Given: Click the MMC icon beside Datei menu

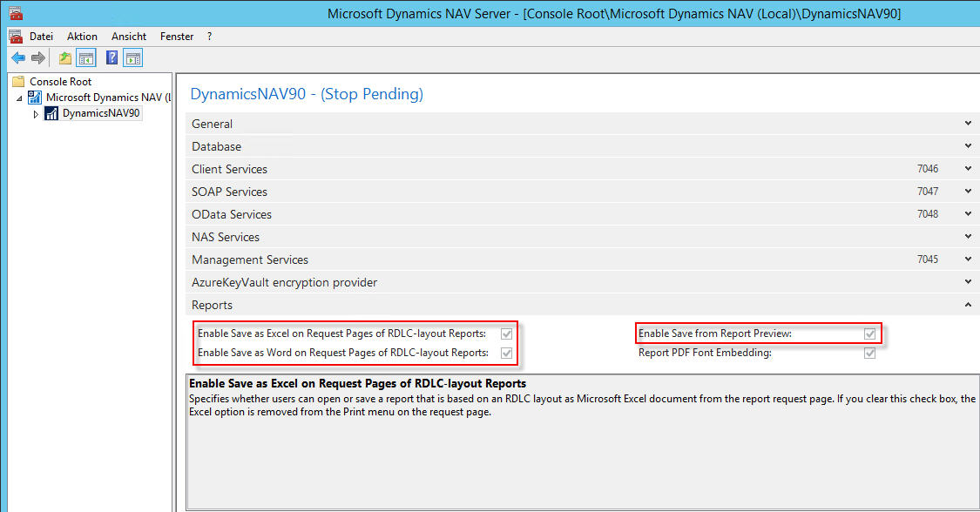Looking at the screenshot, I should tap(16, 37).
